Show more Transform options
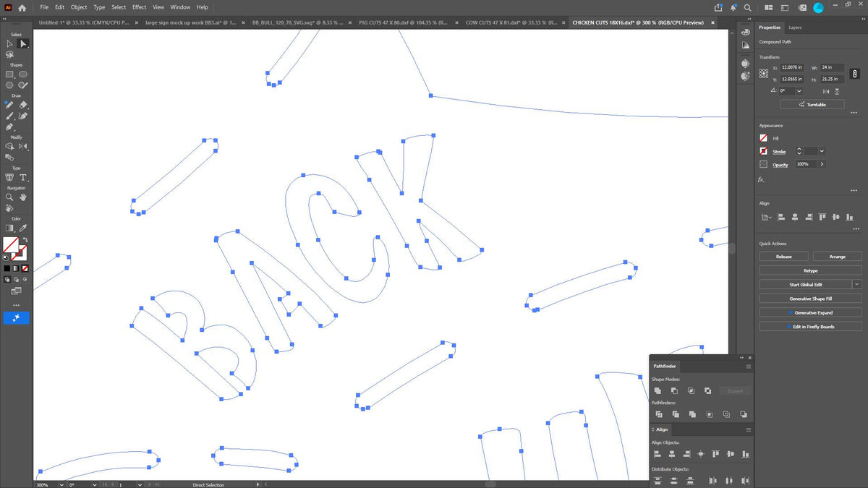This screenshot has width=868, height=488. point(854,114)
